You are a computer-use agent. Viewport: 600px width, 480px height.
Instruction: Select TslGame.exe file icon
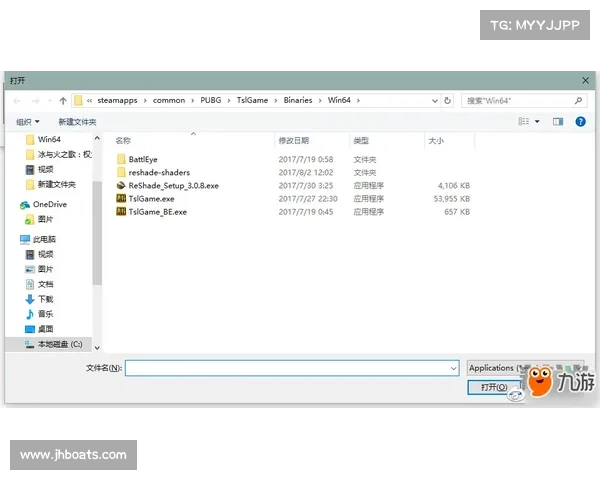121,198
